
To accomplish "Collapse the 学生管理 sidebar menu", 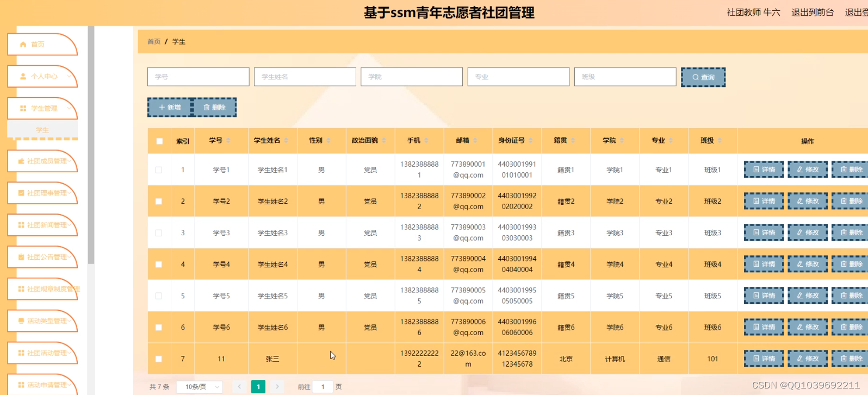I will click(42, 109).
